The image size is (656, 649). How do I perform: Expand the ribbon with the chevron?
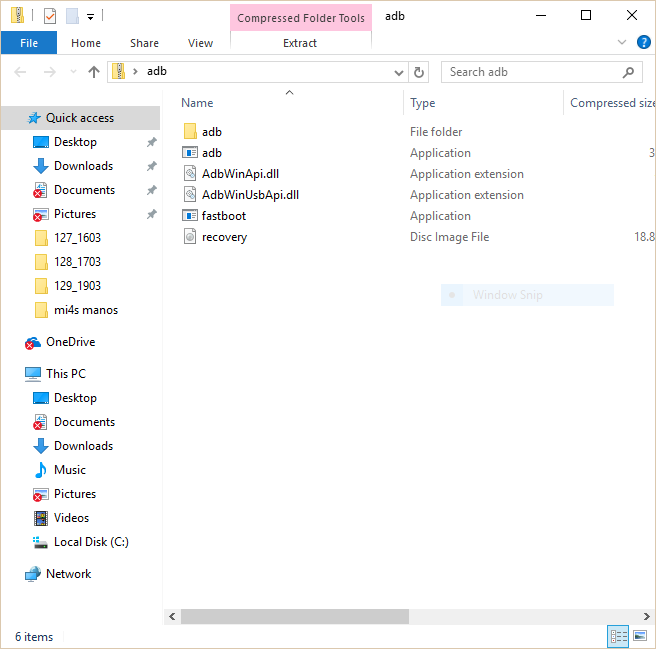pos(622,42)
